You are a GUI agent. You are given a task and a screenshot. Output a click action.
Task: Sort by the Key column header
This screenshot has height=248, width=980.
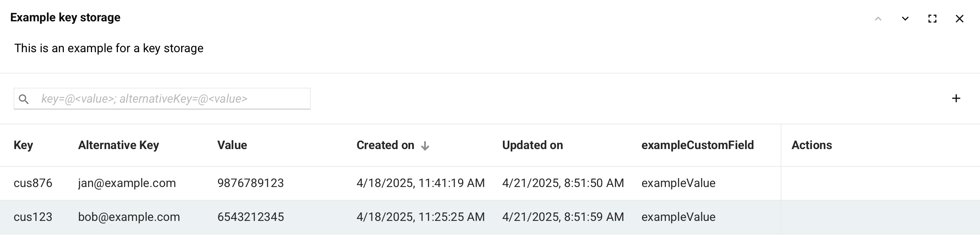point(23,145)
